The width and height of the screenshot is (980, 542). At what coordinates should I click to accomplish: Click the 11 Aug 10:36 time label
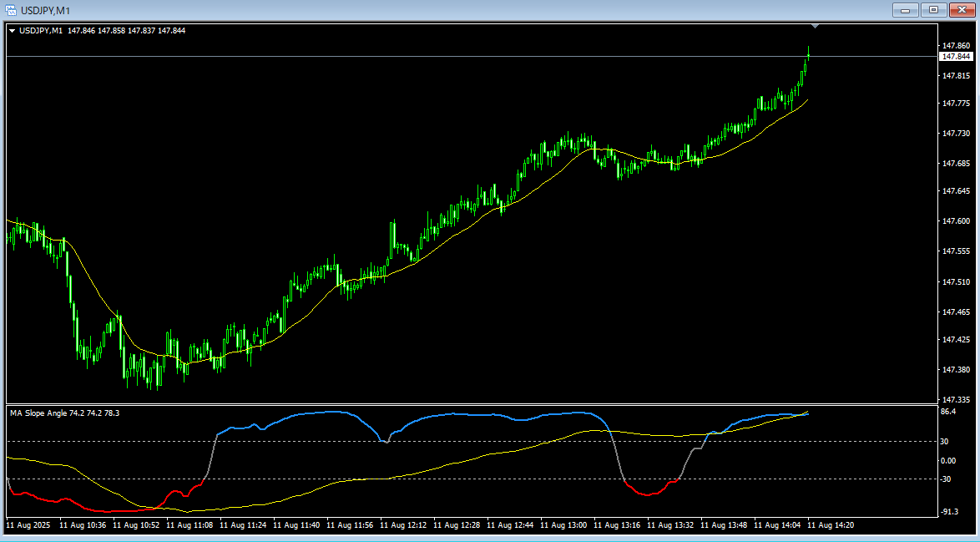tap(83, 526)
